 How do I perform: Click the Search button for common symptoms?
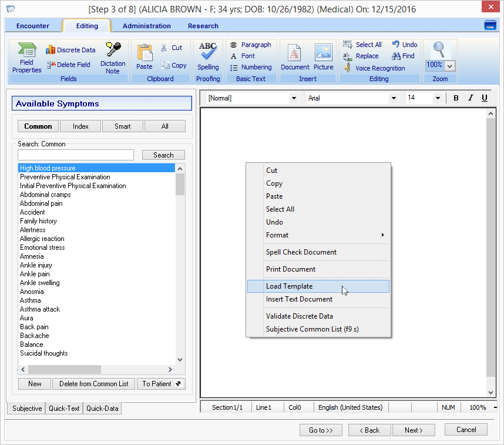coord(163,155)
